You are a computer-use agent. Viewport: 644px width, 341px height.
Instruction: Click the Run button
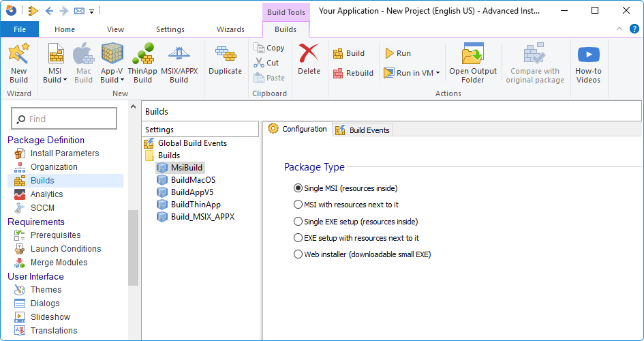click(x=398, y=53)
